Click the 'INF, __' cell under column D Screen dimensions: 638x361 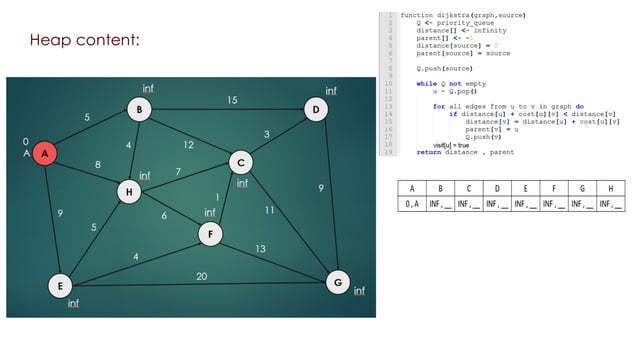(497, 204)
